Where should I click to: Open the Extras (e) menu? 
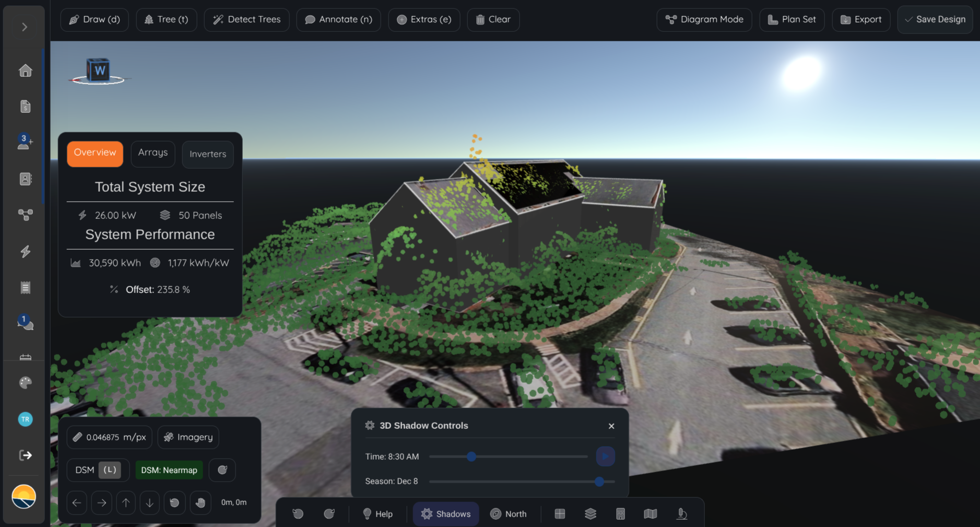coord(423,19)
